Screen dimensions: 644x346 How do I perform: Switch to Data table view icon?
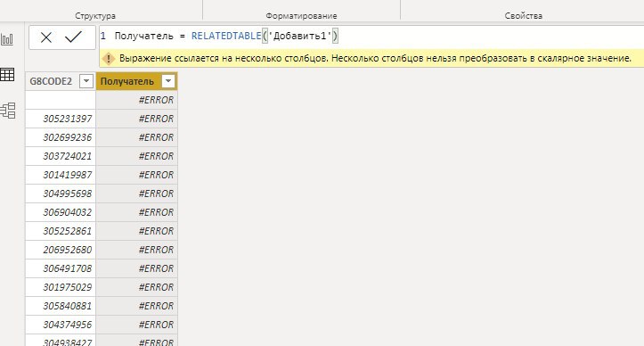[x=7, y=75]
